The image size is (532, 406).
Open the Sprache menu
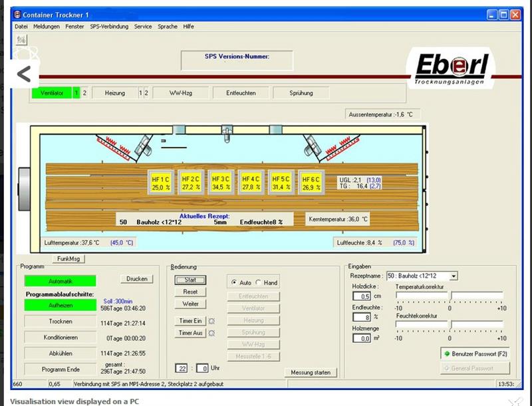[x=168, y=27]
